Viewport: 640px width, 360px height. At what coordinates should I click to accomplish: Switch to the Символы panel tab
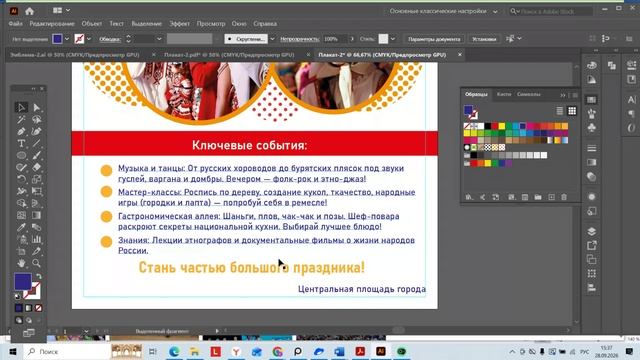pyautogui.click(x=529, y=94)
